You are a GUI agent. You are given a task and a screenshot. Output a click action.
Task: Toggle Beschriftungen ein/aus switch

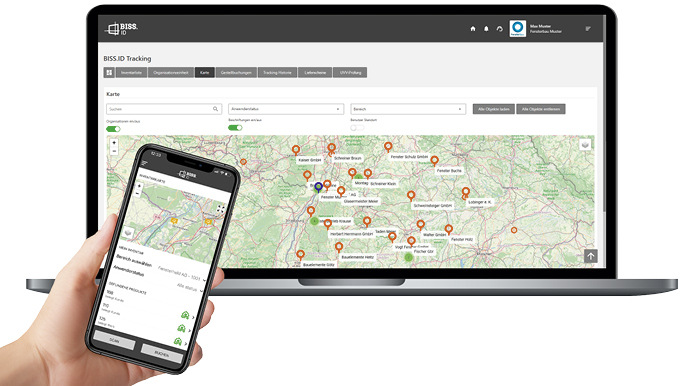(x=235, y=128)
